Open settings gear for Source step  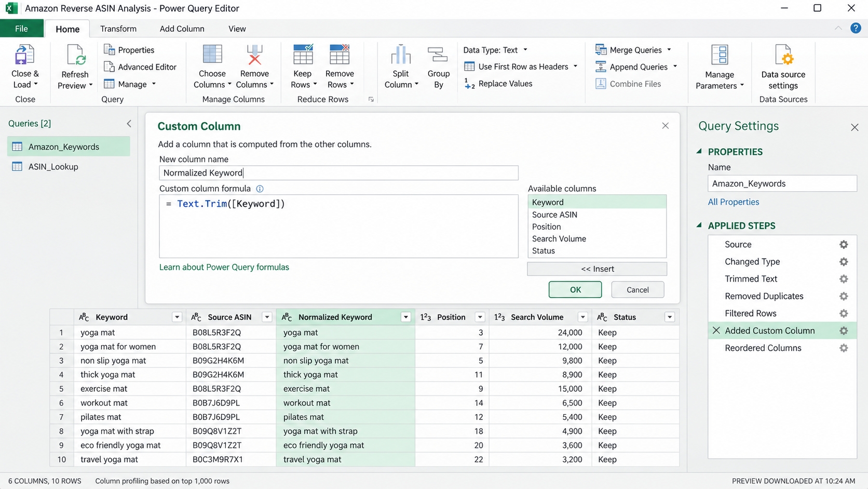point(844,244)
